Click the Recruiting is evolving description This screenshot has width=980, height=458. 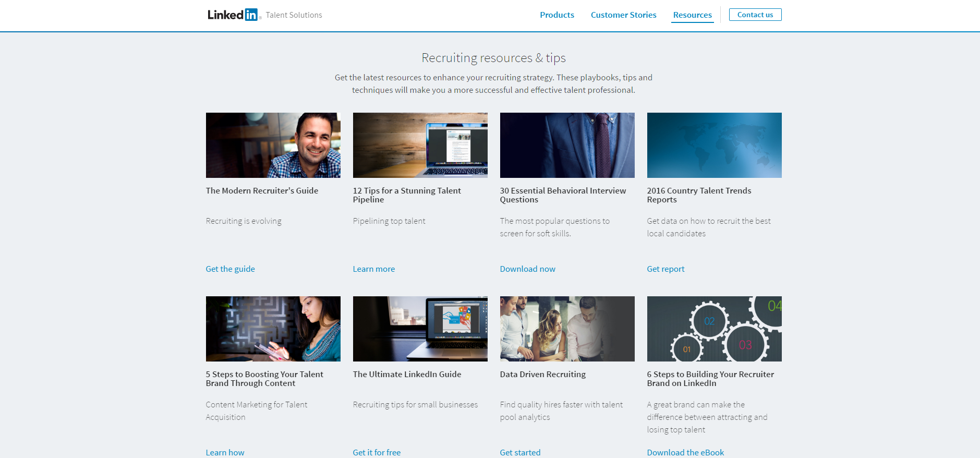click(244, 221)
